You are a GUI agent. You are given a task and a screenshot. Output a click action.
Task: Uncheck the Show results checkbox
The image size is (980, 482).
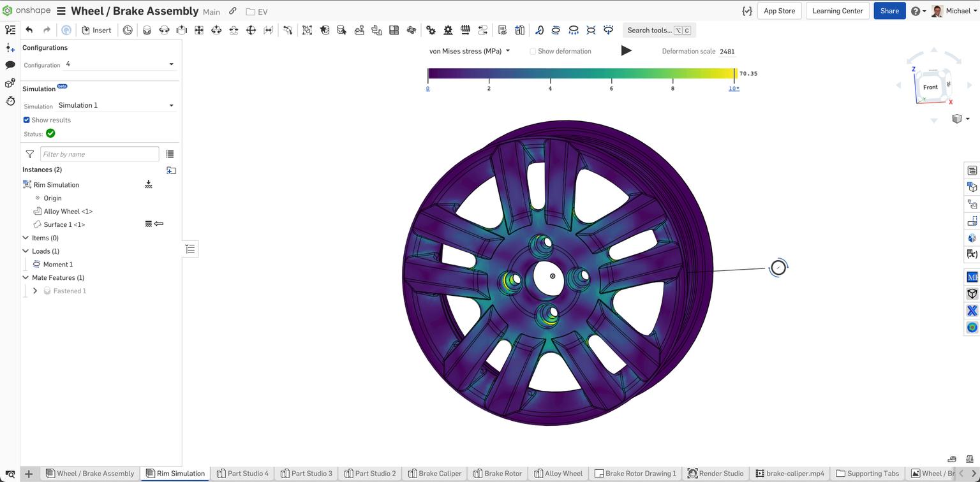coord(26,120)
